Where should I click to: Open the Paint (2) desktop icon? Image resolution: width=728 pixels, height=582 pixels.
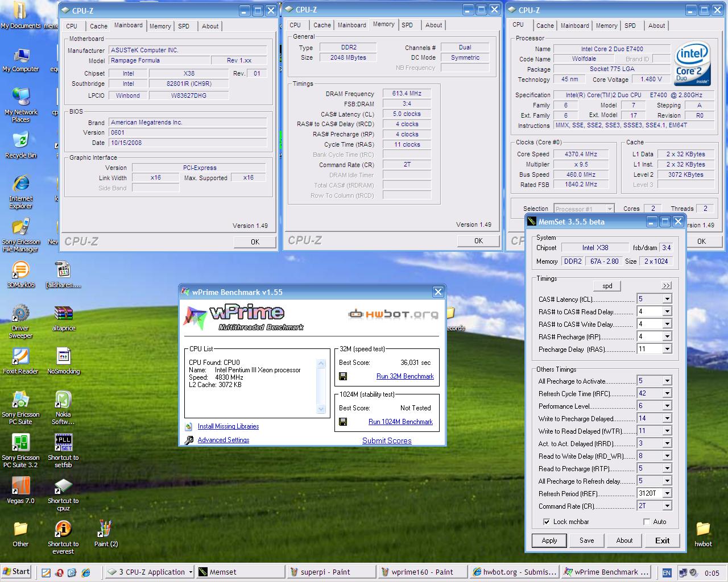[106, 534]
